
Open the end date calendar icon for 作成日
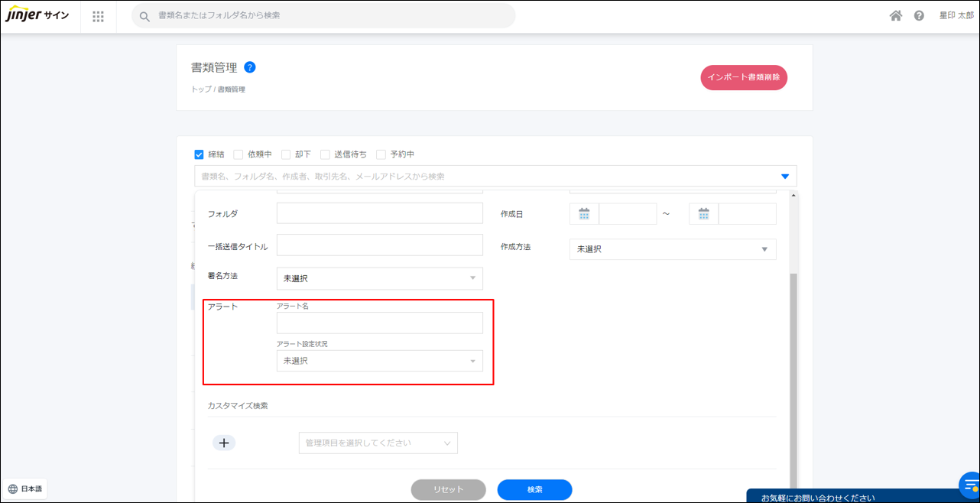703,214
